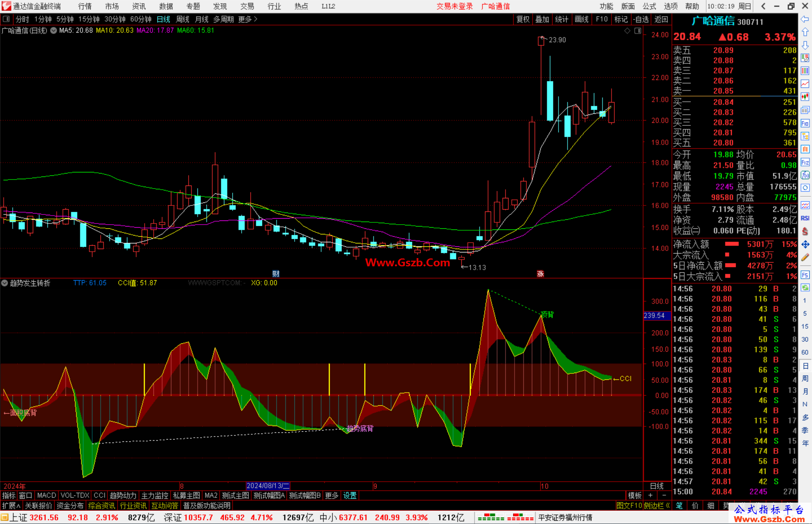The height and width of the screenshot is (524, 812).
Task: Open the 公式 menu
Action: point(649,6)
